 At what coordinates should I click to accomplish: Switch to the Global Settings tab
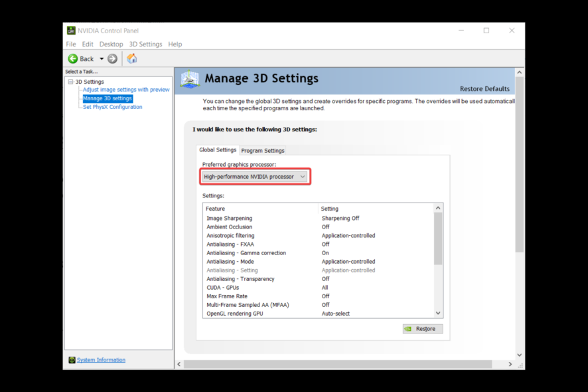pos(218,149)
